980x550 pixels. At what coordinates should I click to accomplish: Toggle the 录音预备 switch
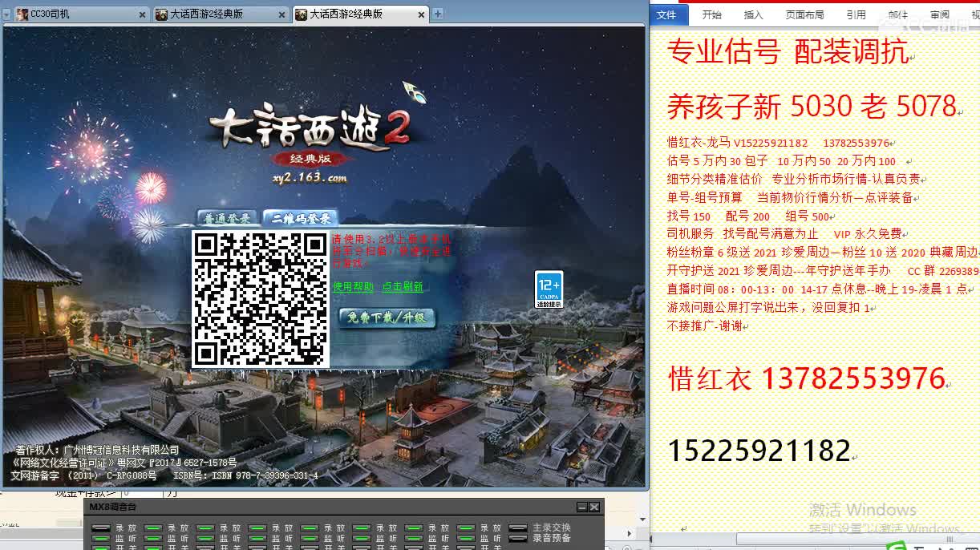(518, 539)
